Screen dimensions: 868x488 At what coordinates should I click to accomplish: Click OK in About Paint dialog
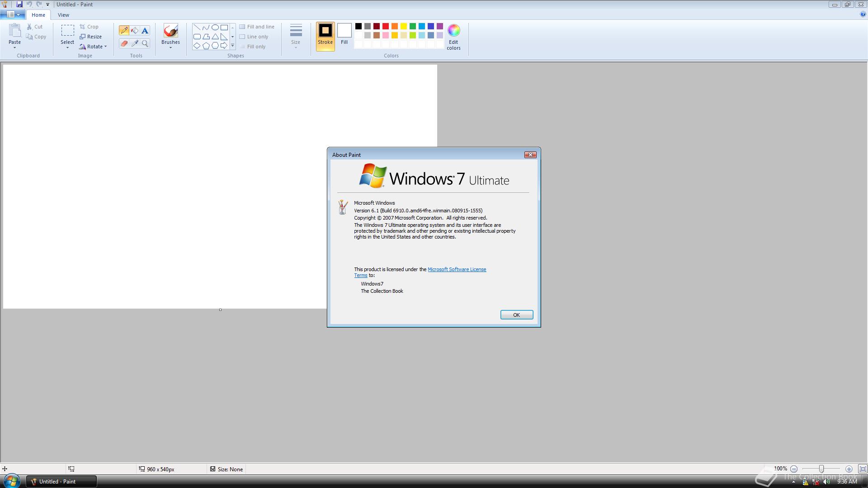516,315
